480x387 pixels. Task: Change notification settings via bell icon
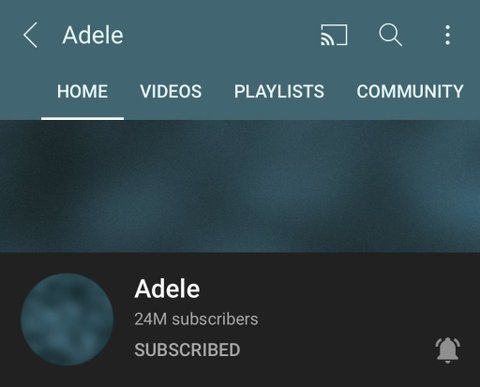tap(448, 350)
